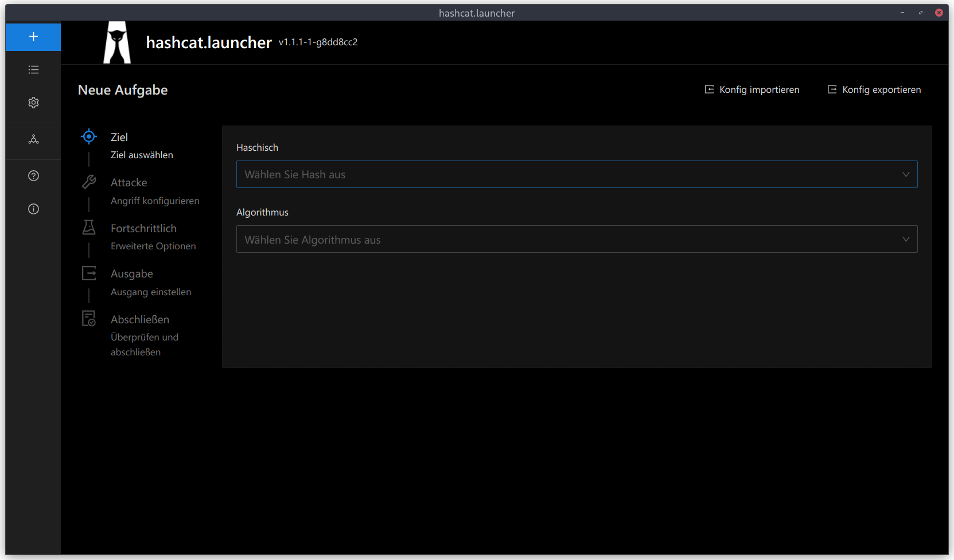Click 'Überprüfen und abschließen' description text
Image resolution: width=954 pixels, height=560 pixels.
pyautogui.click(x=145, y=344)
